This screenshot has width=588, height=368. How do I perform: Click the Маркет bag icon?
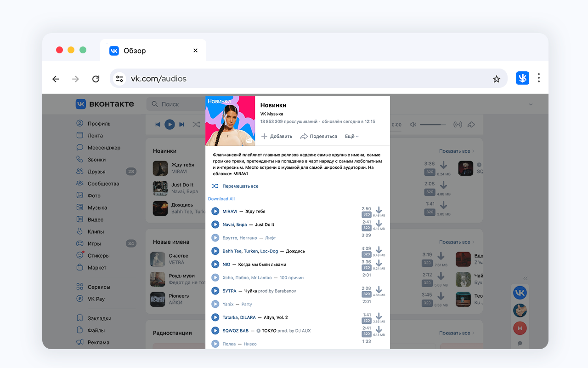[80, 267]
